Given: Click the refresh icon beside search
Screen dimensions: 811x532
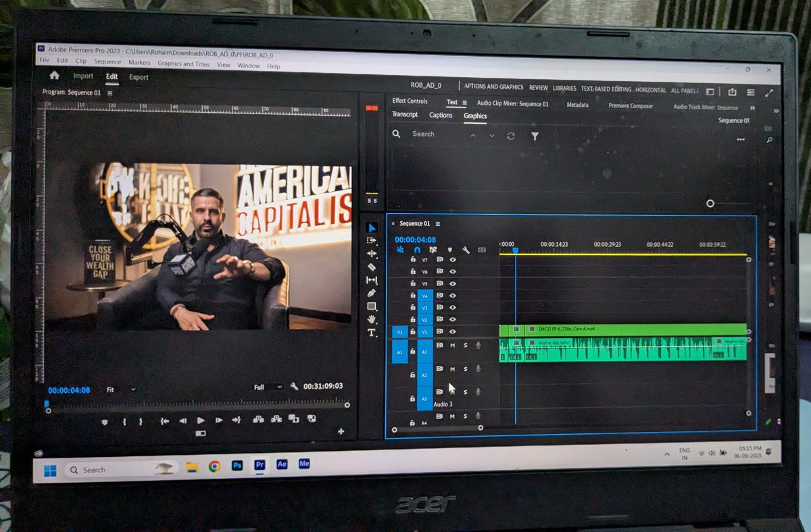Looking at the screenshot, I should (511, 136).
